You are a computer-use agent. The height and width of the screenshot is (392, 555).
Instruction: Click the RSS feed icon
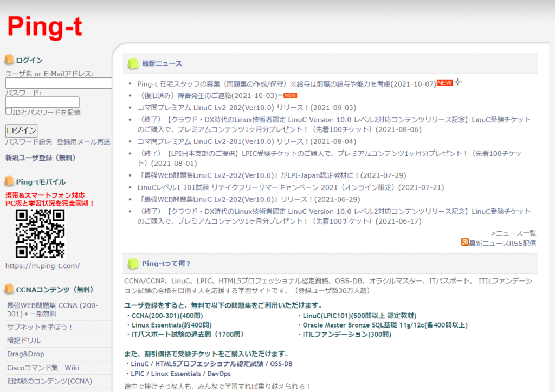[464, 242]
